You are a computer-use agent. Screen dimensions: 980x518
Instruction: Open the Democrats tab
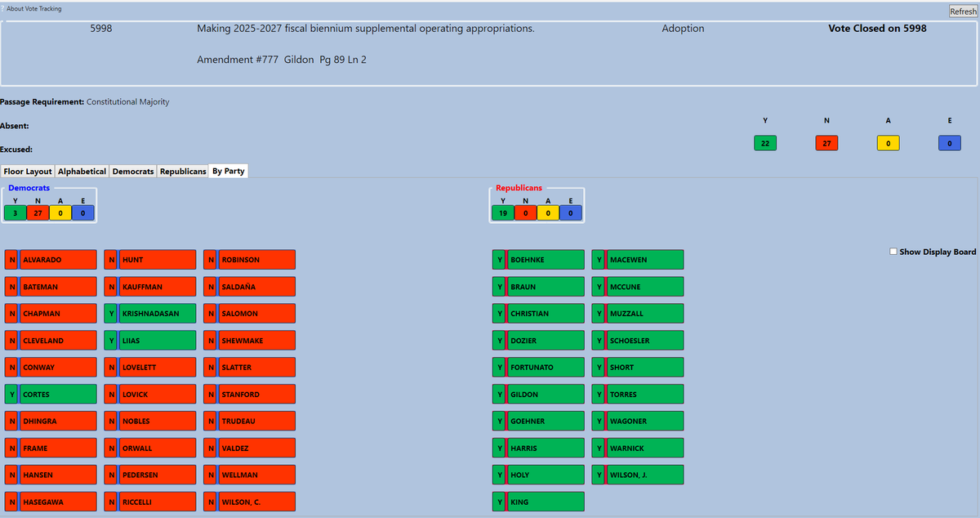point(133,172)
